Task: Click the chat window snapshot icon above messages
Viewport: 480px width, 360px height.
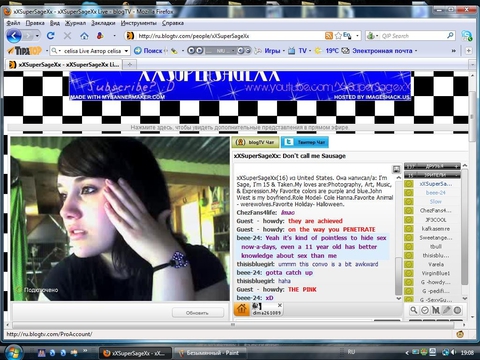Action: tap(396, 169)
